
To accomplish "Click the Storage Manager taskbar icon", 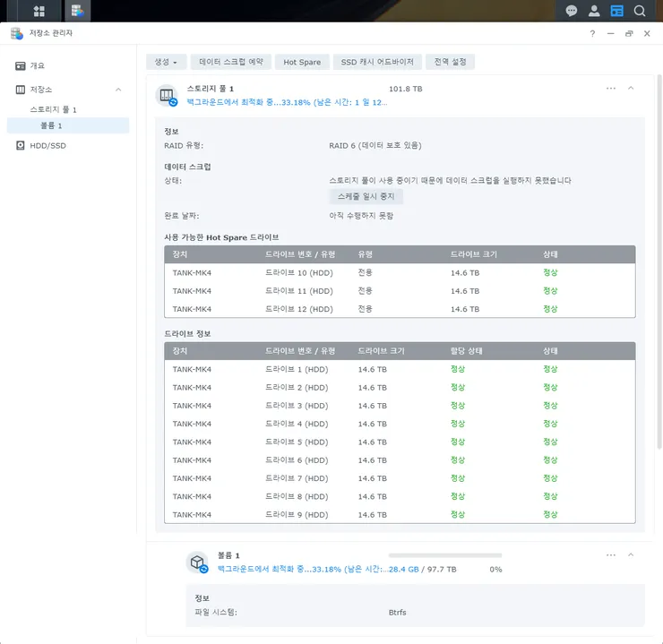I will (77, 11).
